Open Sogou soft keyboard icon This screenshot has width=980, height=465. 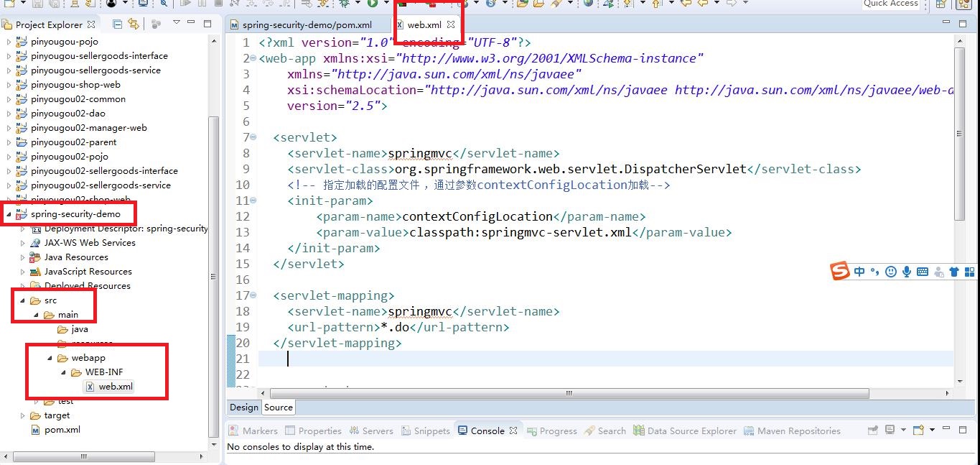coord(923,272)
